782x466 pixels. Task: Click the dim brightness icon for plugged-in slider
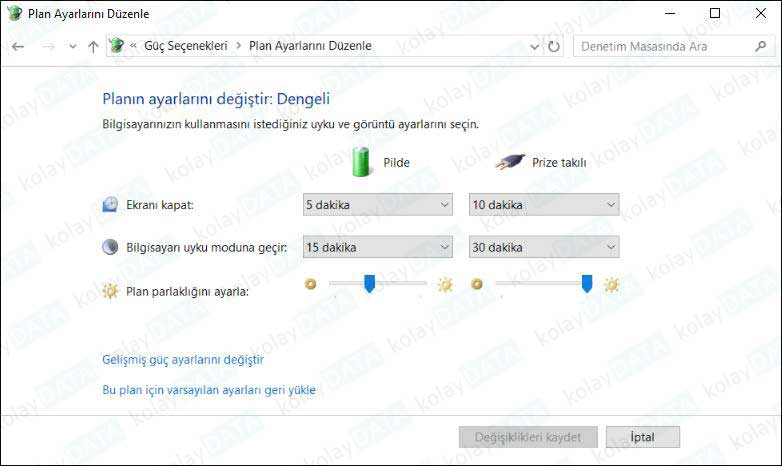[x=477, y=285]
